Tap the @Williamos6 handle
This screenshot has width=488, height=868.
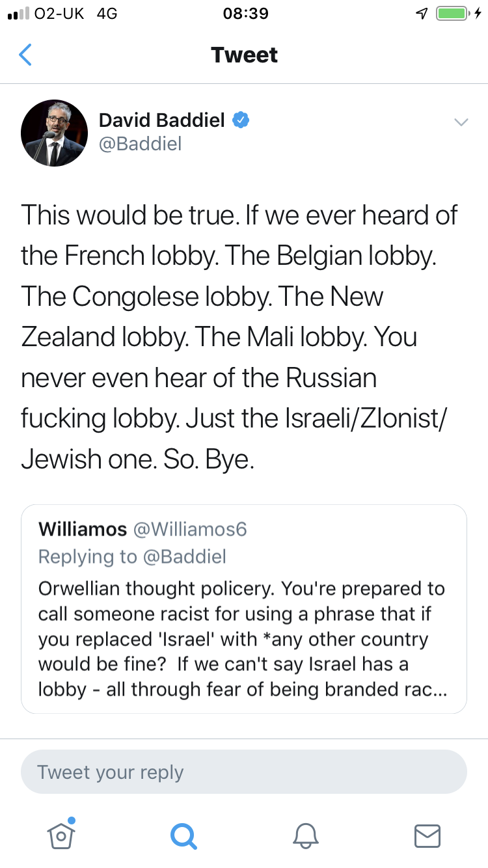(x=190, y=529)
